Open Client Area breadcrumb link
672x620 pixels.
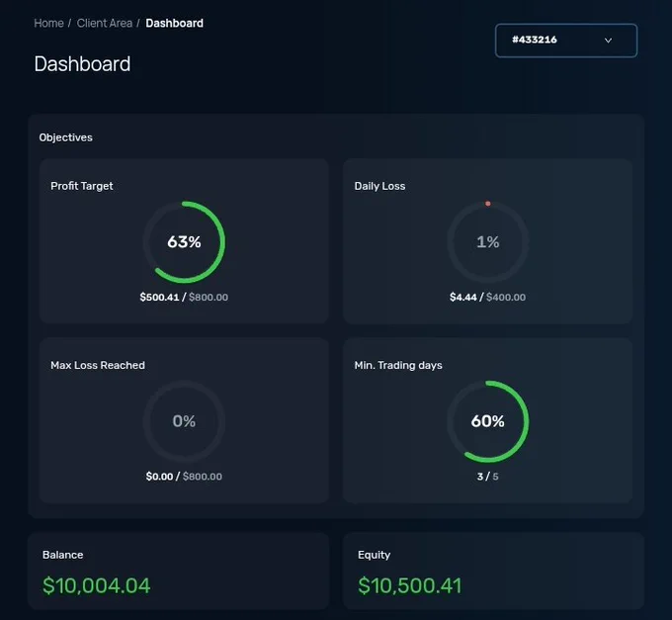pyautogui.click(x=105, y=23)
